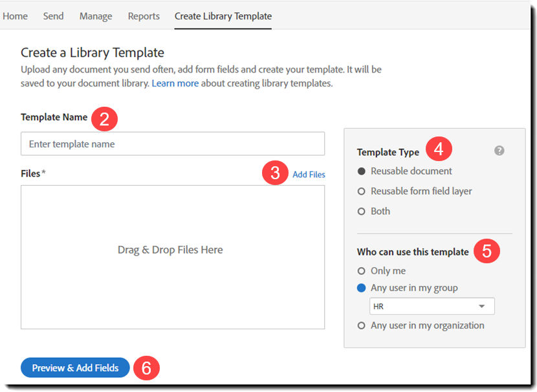
Task: Select Any user in my group
Action: tap(362, 288)
